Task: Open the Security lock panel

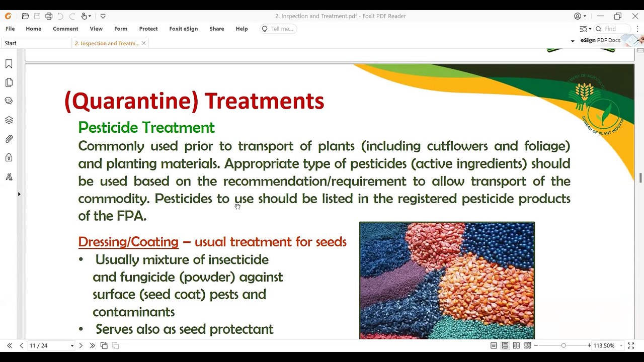Action: tap(9, 158)
